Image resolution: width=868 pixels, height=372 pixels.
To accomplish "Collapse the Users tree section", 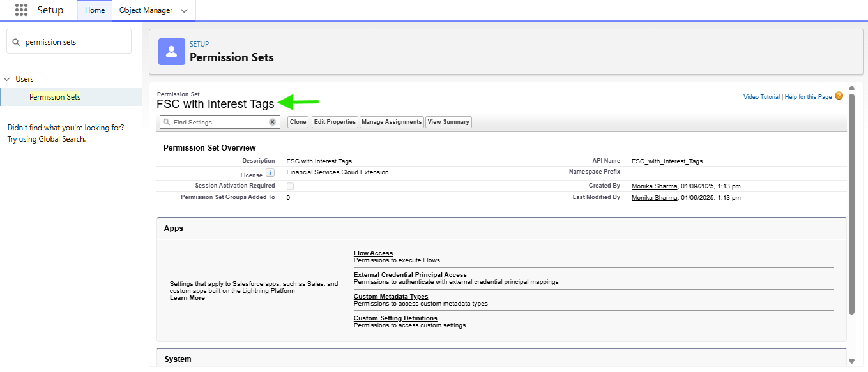I will [x=7, y=79].
